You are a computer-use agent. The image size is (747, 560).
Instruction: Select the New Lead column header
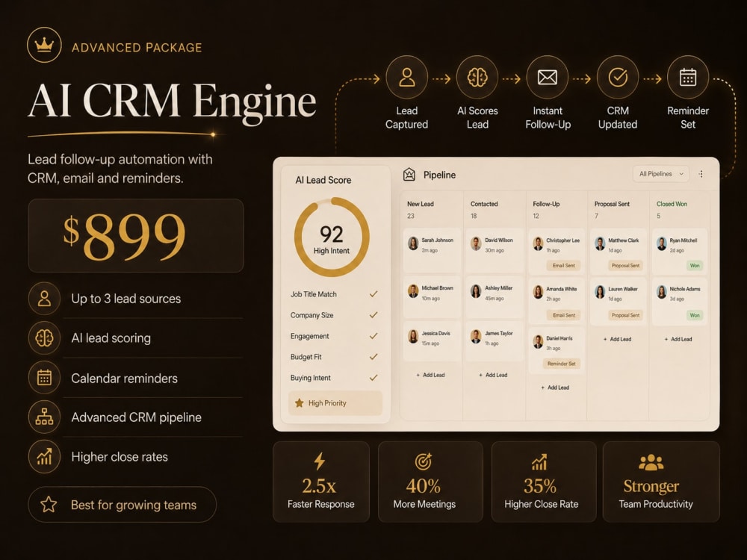420,204
